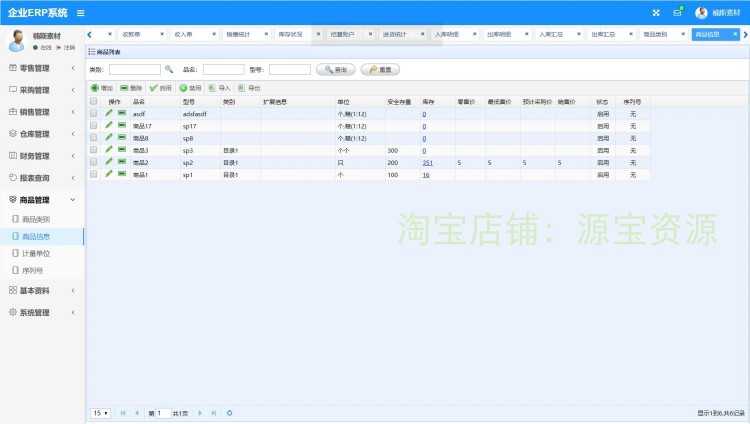This screenshot has height=424, width=750.
Task: Collapse the 商品管理 sidebar menu
Action: point(42,200)
